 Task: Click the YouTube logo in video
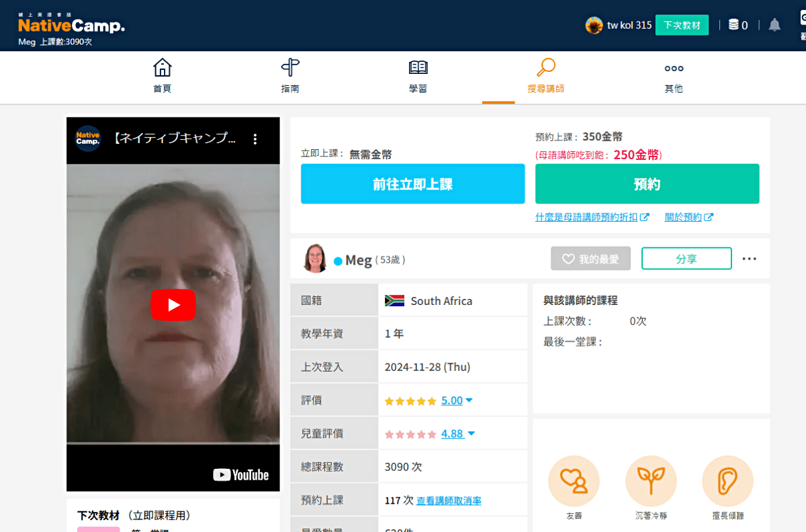241,475
